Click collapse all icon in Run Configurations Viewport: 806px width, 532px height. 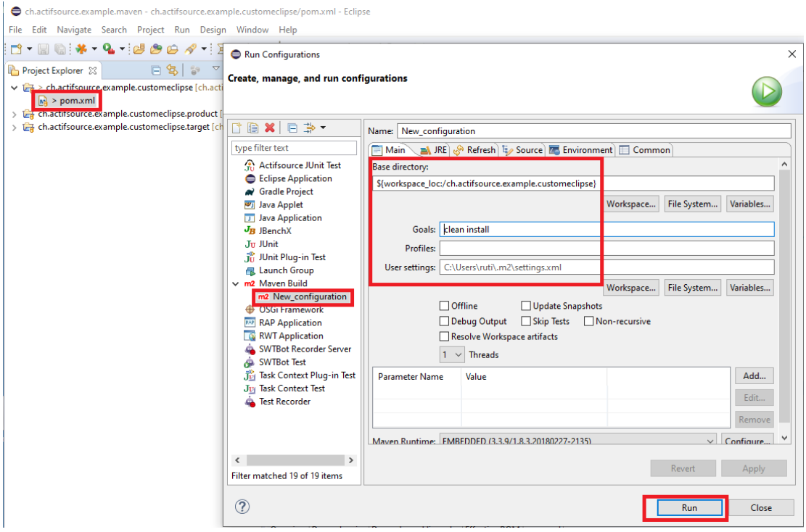click(292, 128)
